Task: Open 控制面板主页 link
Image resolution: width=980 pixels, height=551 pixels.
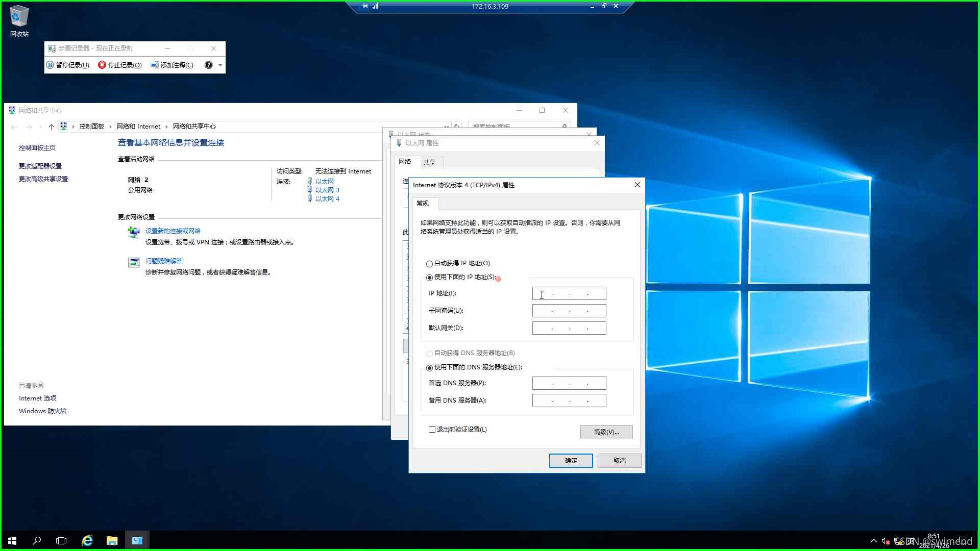Action: 37,147
